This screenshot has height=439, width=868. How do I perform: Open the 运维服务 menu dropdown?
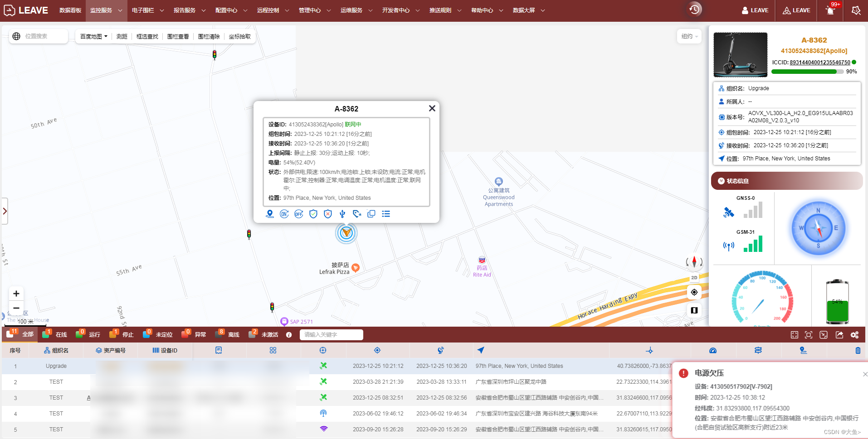coord(356,10)
